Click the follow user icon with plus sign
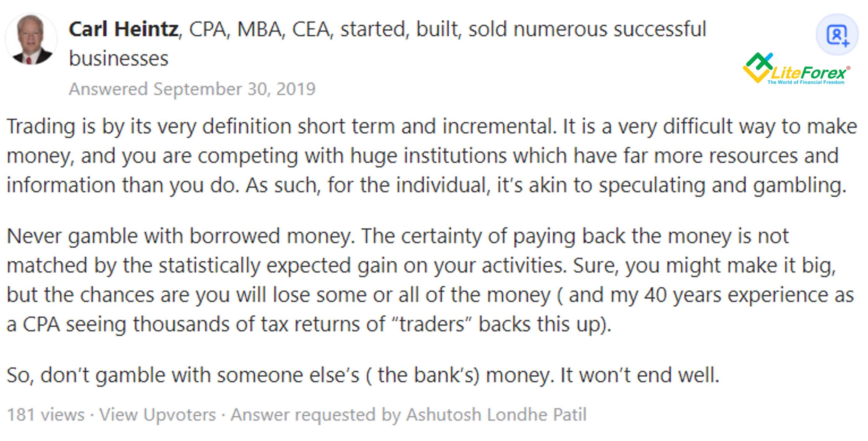Screen dimensions: 868x441 tap(837, 34)
